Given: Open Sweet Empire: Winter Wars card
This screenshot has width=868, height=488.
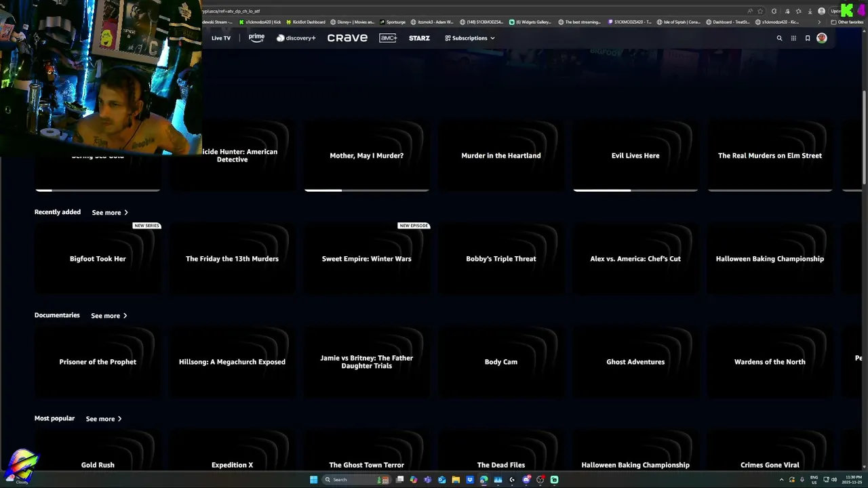Looking at the screenshot, I should [x=366, y=259].
